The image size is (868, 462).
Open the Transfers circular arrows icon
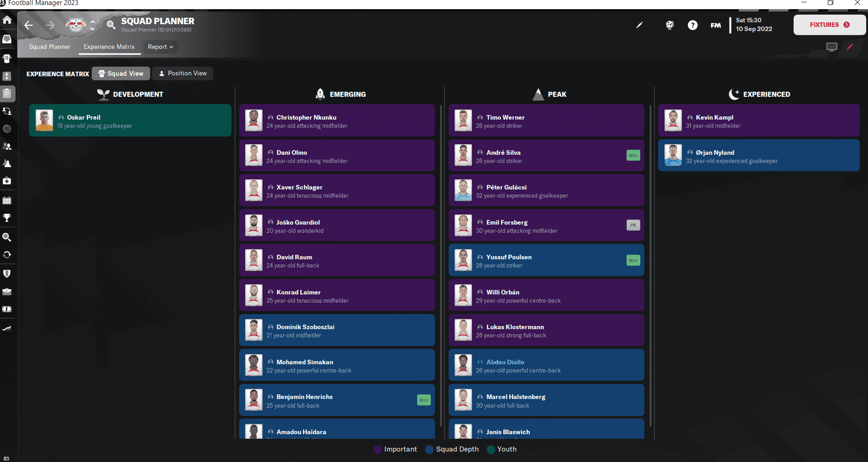click(x=7, y=255)
